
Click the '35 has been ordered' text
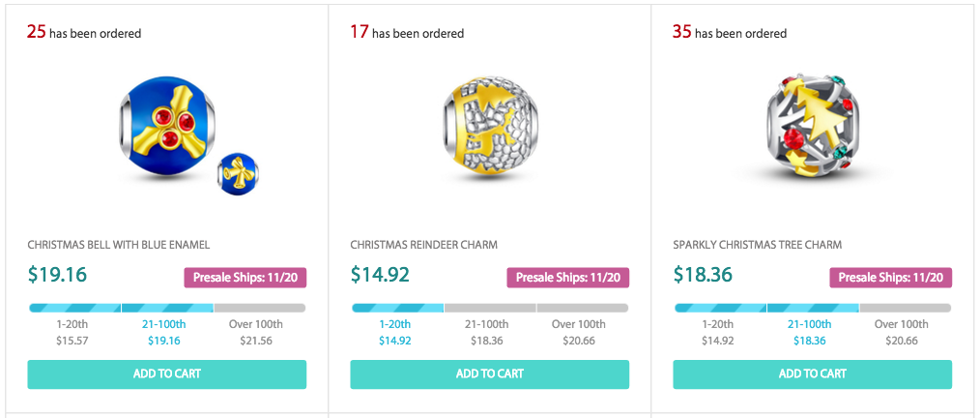(730, 33)
